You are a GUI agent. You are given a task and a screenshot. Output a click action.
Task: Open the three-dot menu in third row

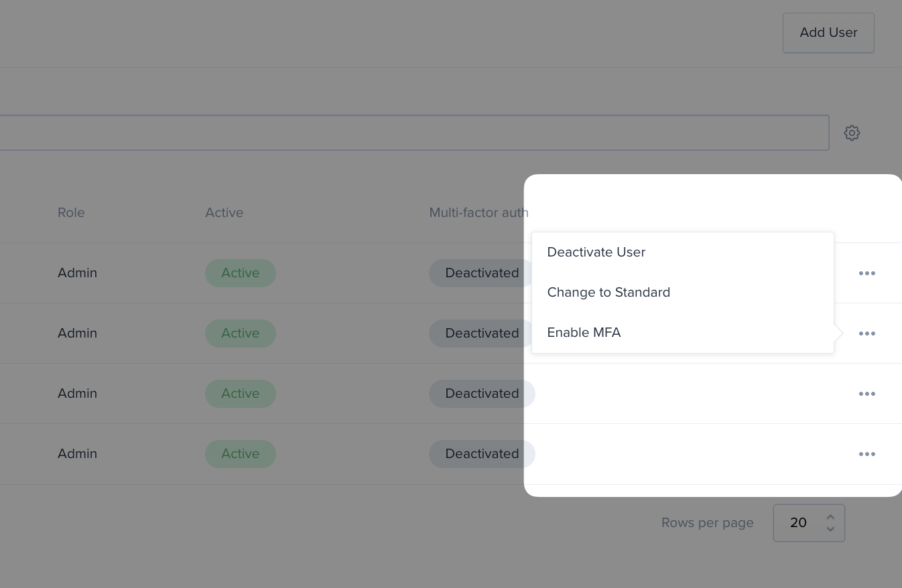point(867,394)
